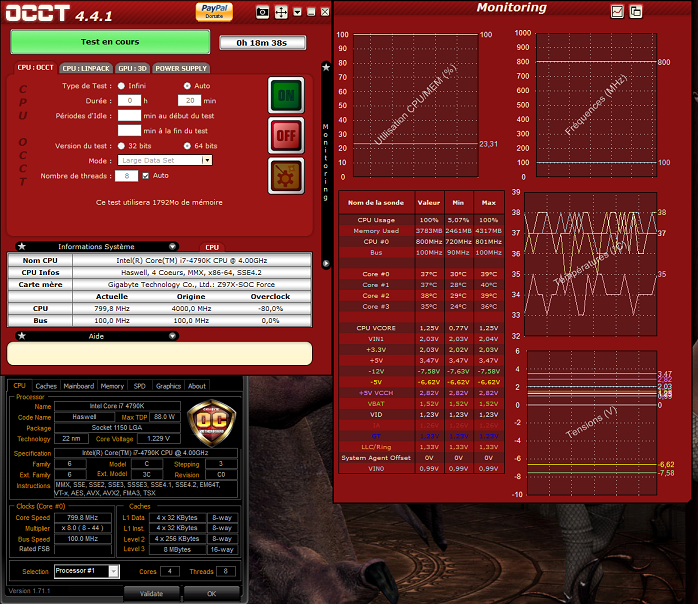Click the Valeur column header
698x604 pixels.
pyautogui.click(x=429, y=203)
